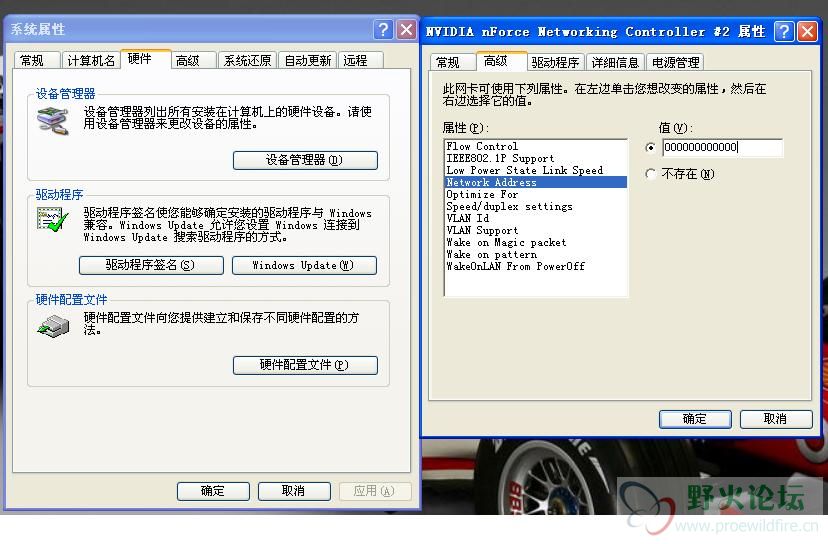Open the 远程 tab
Viewport: 828px width, 544px height.
pyautogui.click(x=360, y=61)
